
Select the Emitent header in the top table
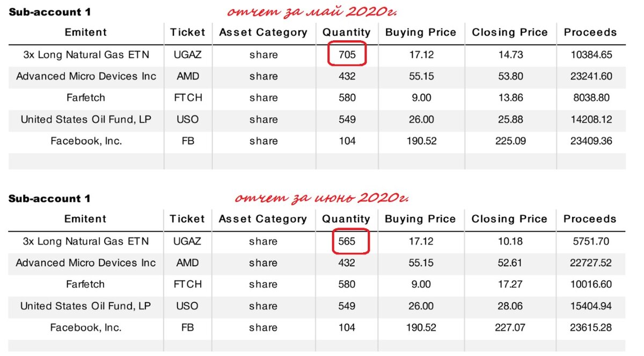(86, 32)
